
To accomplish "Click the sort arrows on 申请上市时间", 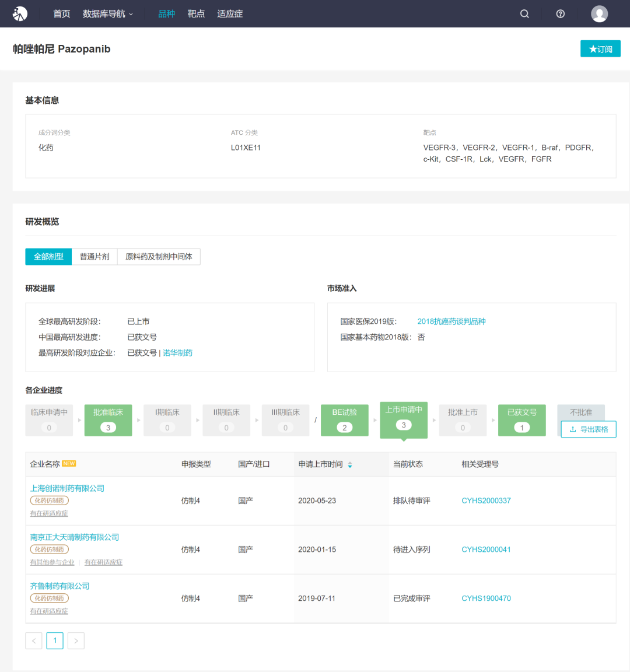I will pyautogui.click(x=350, y=464).
